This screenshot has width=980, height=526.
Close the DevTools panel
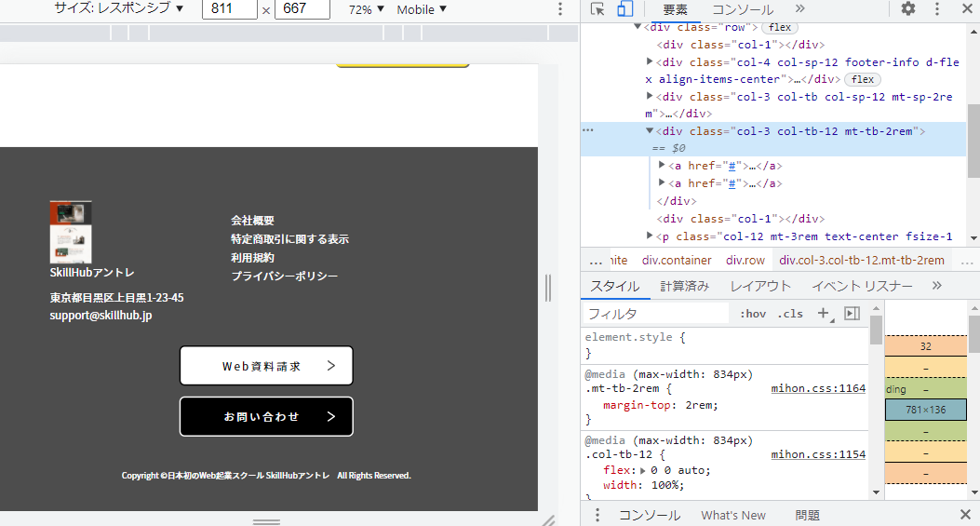point(967,8)
